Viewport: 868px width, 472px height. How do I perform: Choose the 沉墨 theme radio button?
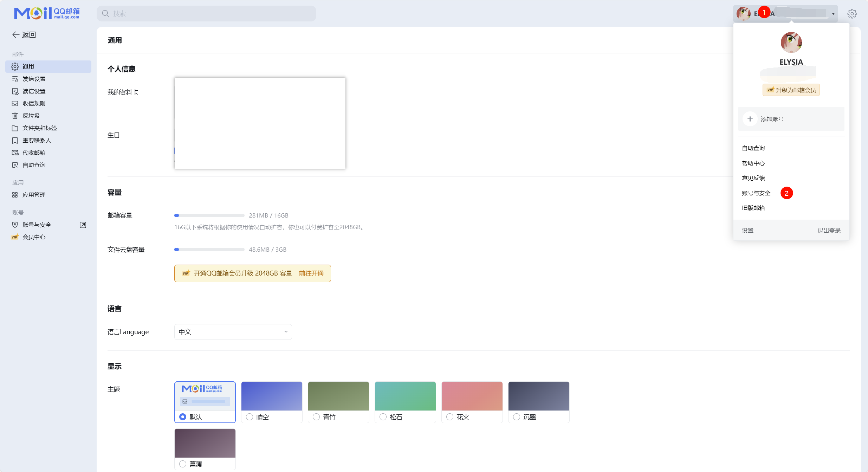tap(517, 417)
